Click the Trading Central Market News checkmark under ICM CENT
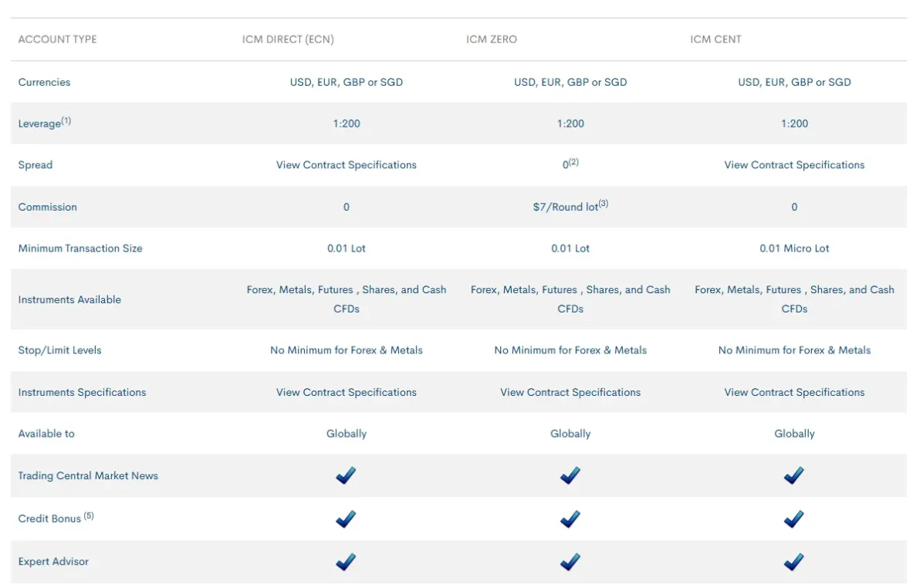The width and height of the screenshot is (913, 588). coord(793,475)
